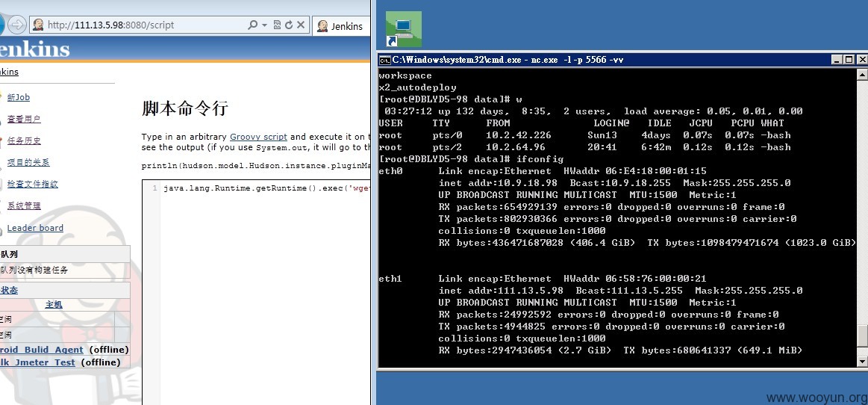The height and width of the screenshot is (405, 868).
Task: Maximize the cmd.exe window
Action: coord(849,59)
